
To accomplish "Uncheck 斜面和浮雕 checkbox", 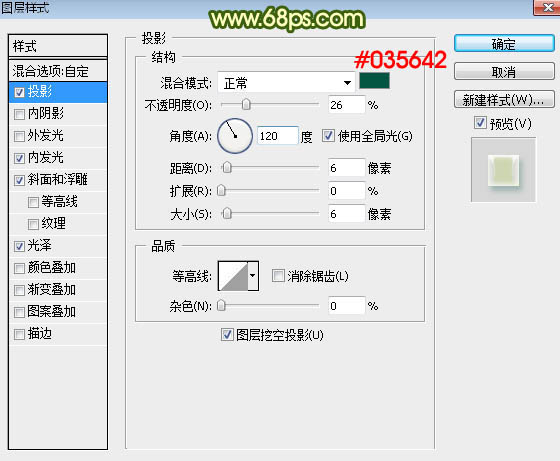I will (19, 180).
